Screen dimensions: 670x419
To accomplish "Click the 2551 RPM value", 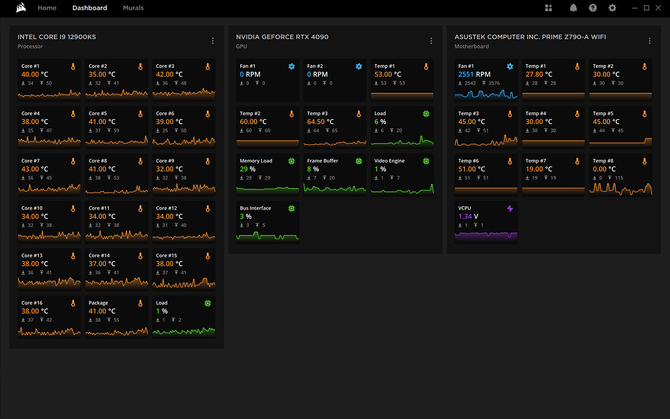I will [474, 74].
